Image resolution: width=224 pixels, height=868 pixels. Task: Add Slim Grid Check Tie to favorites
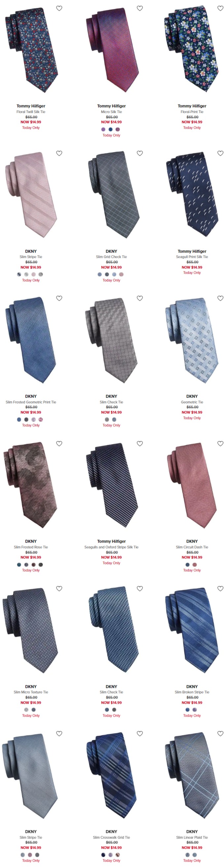tap(140, 153)
